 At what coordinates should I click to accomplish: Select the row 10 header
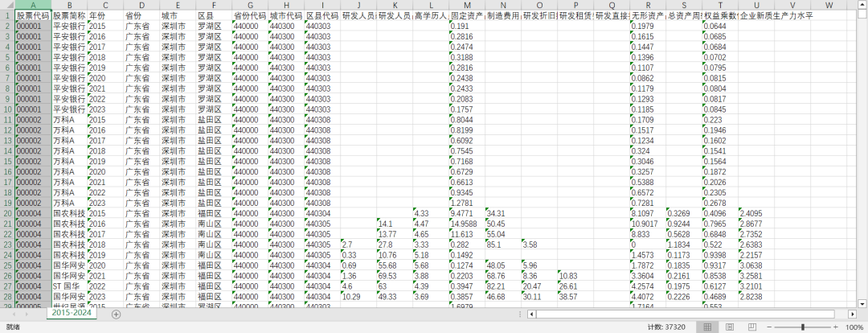7,109
